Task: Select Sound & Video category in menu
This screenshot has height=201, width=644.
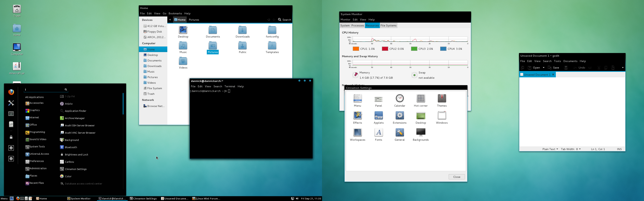Action: [x=36, y=139]
